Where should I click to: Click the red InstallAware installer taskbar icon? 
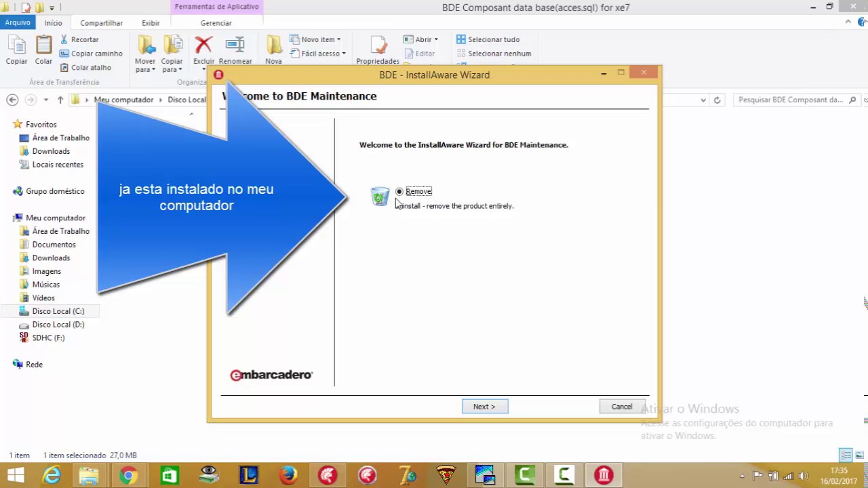tap(604, 475)
